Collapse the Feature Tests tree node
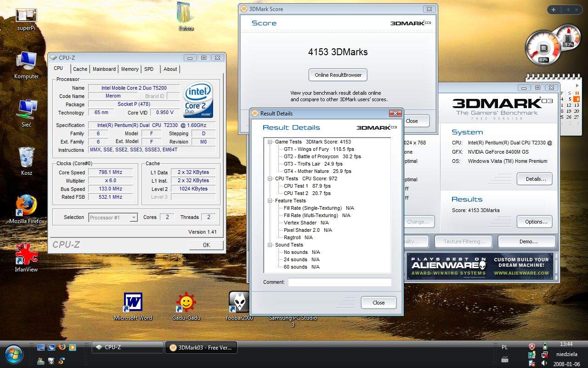 pos(270,201)
